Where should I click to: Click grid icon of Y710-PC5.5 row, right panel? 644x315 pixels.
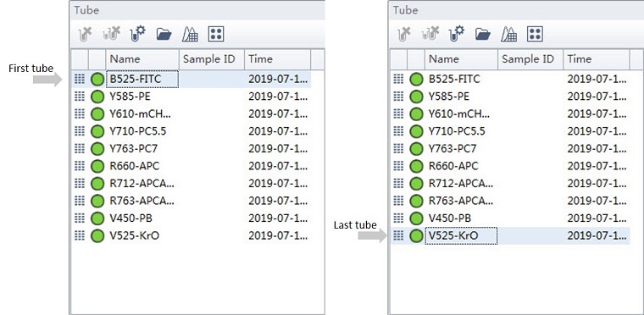(x=399, y=130)
